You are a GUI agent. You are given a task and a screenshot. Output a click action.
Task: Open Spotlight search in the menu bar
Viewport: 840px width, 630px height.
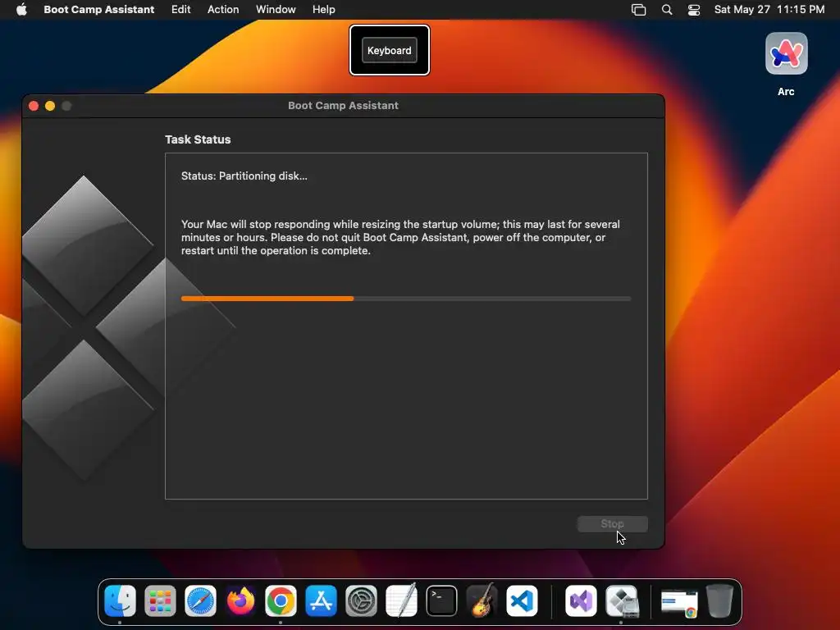coord(666,10)
